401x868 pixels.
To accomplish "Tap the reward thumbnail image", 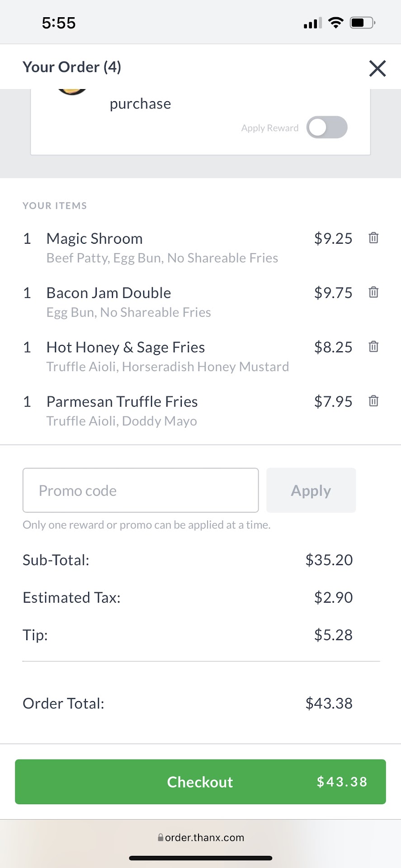I will [72, 91].
